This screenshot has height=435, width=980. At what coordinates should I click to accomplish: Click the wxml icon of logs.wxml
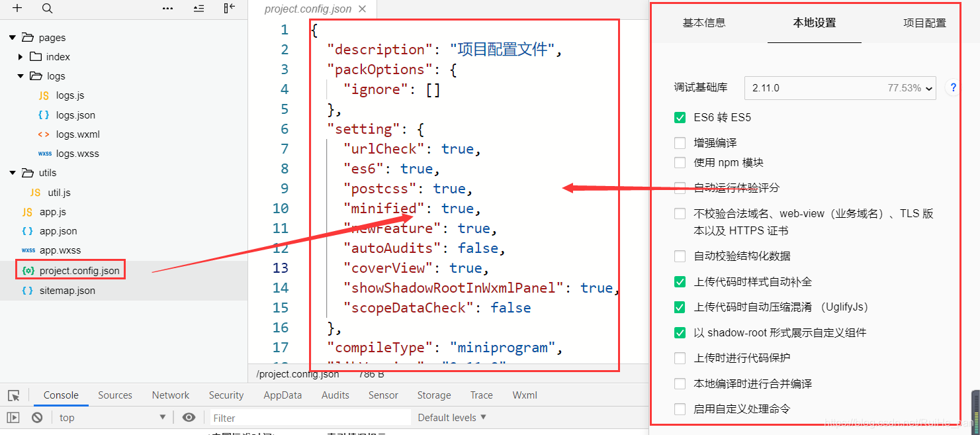pyautogui.click(x=44, y=134)
